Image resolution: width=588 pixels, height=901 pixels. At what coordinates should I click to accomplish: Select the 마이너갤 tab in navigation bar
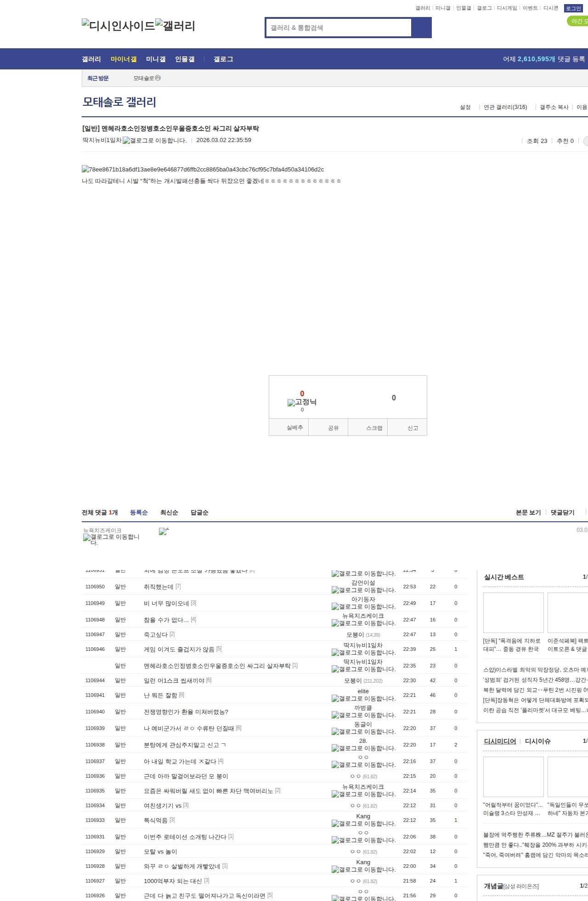tap(124, 59)
